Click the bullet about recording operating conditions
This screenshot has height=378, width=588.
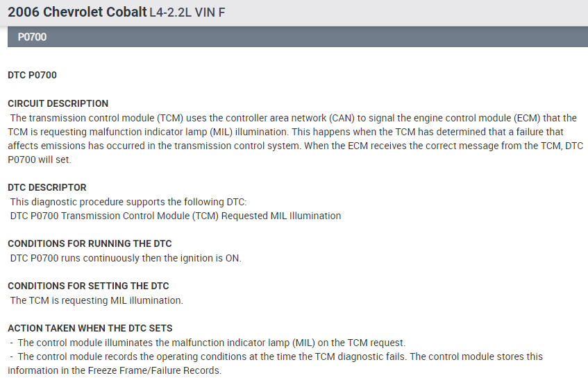click(x=278, y=356)
